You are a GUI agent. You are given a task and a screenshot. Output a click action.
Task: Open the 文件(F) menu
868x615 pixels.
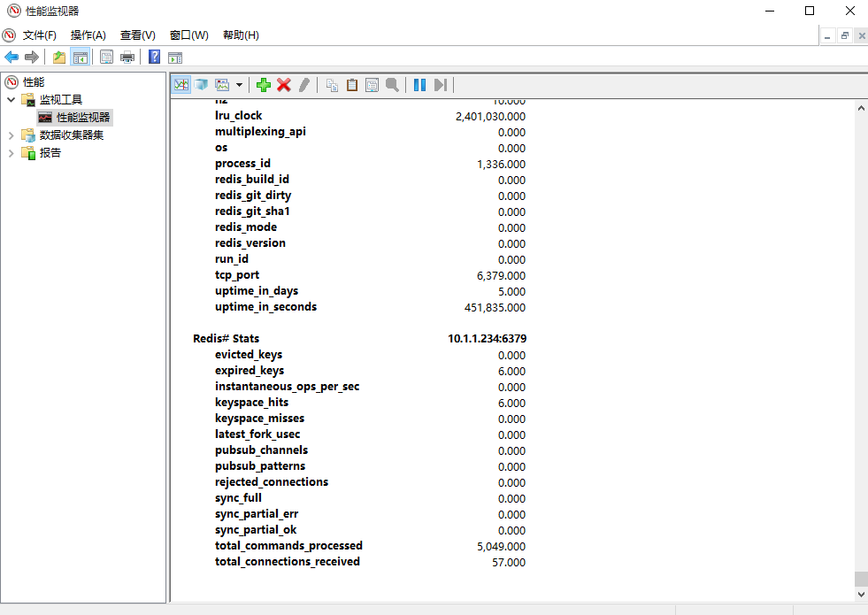click(x=39, y=35)
